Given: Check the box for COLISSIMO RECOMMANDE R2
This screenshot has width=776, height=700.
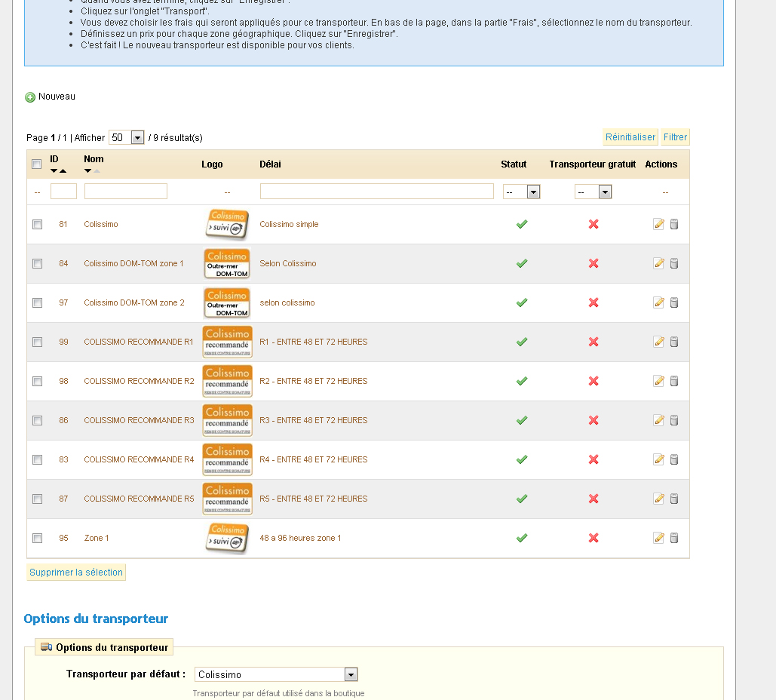Looking at the screenshot, I should [37, 381].
